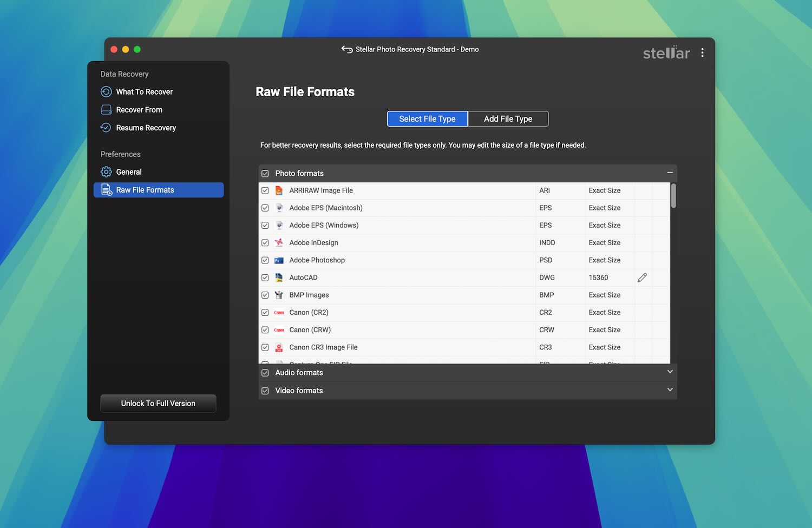812x528 pixels.
Task: Click Exact Size in ARRIRAW Image File row
Action: (x=605, y=190)
